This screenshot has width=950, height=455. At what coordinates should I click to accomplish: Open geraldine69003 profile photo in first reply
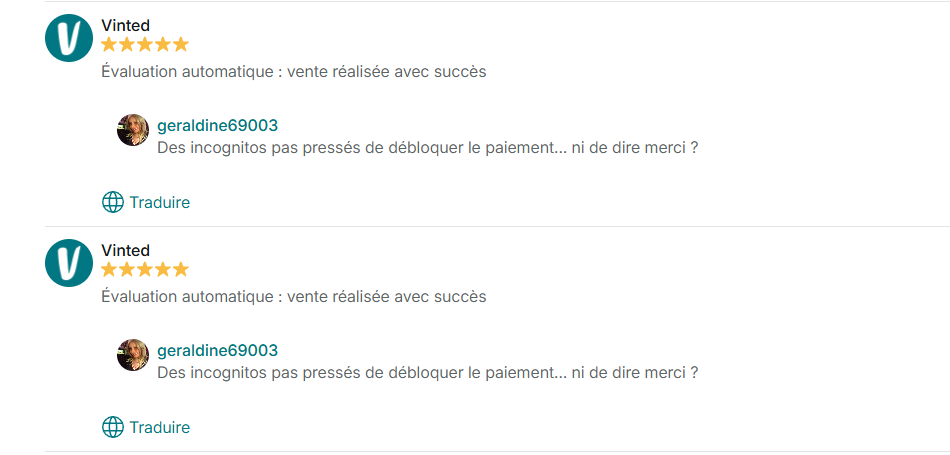tap(133, 130)
